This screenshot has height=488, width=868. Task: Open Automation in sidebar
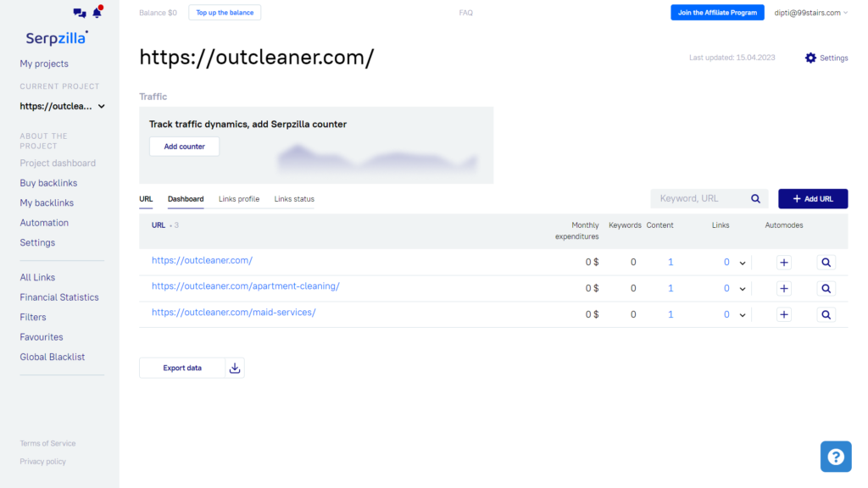(44, 223)
